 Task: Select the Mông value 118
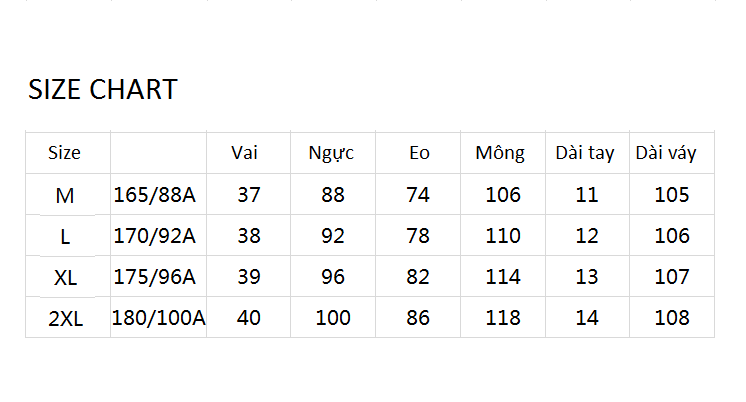point(503,317)
